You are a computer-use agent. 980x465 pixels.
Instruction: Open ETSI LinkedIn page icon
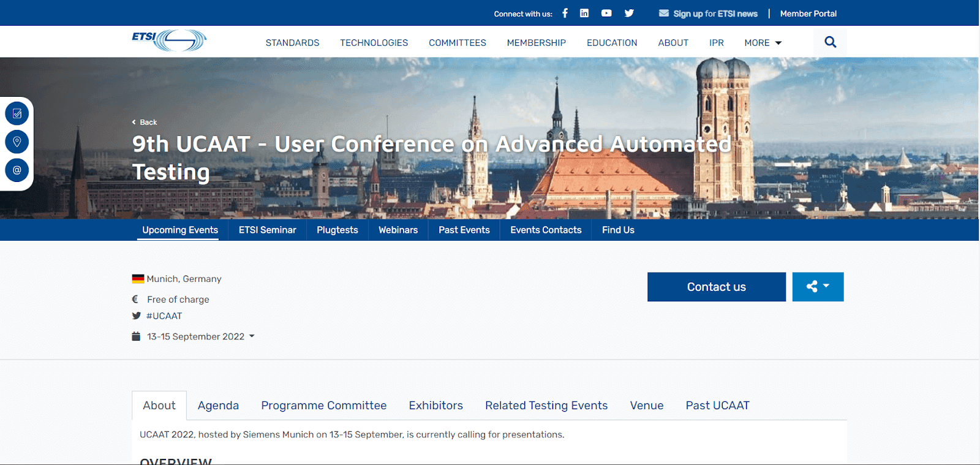[584, 13]
